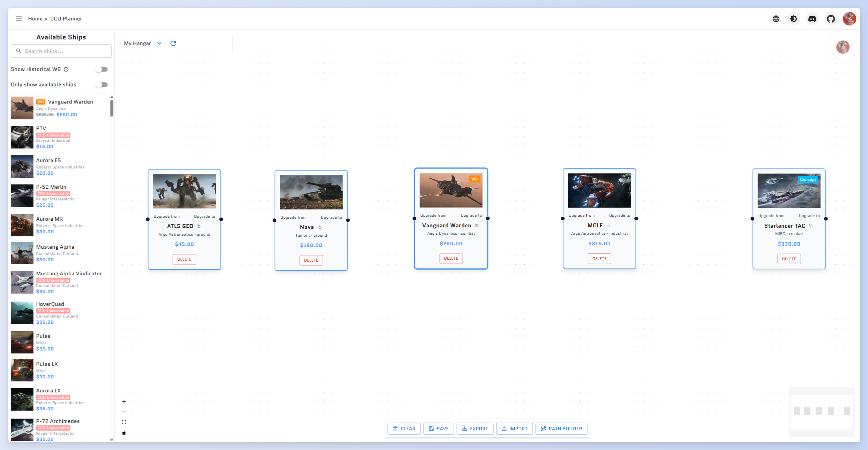
Task: Click the Export button
Action: click(475, 428)
